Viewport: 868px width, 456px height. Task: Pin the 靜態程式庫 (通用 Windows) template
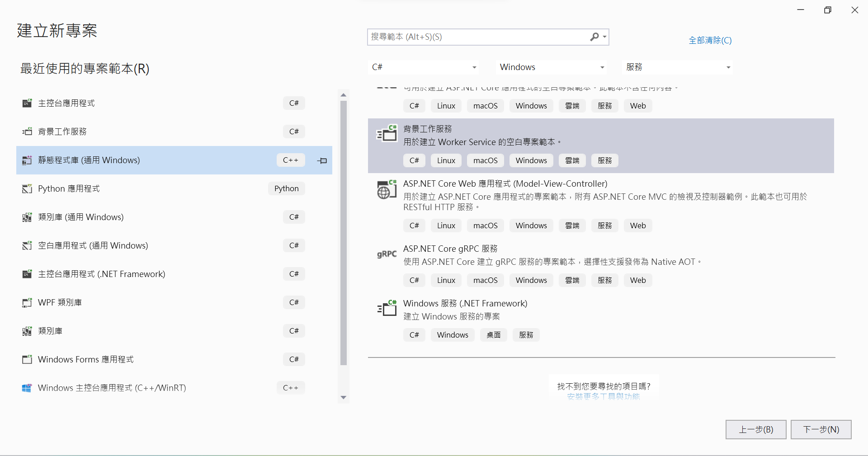click(x=322, y=160)
